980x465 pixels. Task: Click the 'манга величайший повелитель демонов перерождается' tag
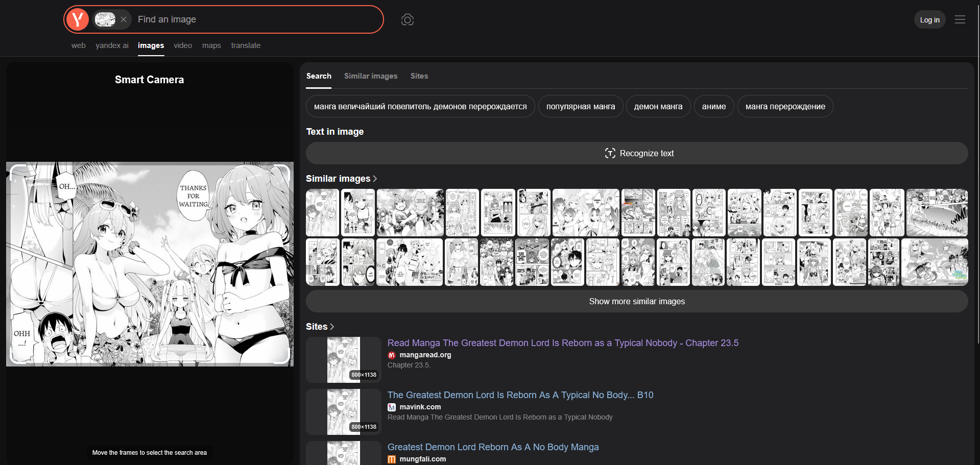click(420, 106)
